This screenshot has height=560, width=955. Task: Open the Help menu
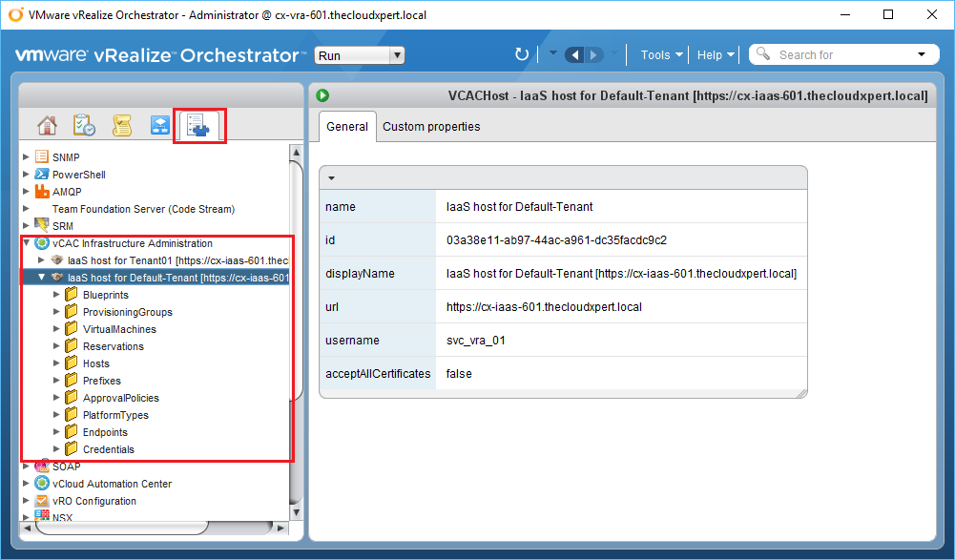(715, 54)
